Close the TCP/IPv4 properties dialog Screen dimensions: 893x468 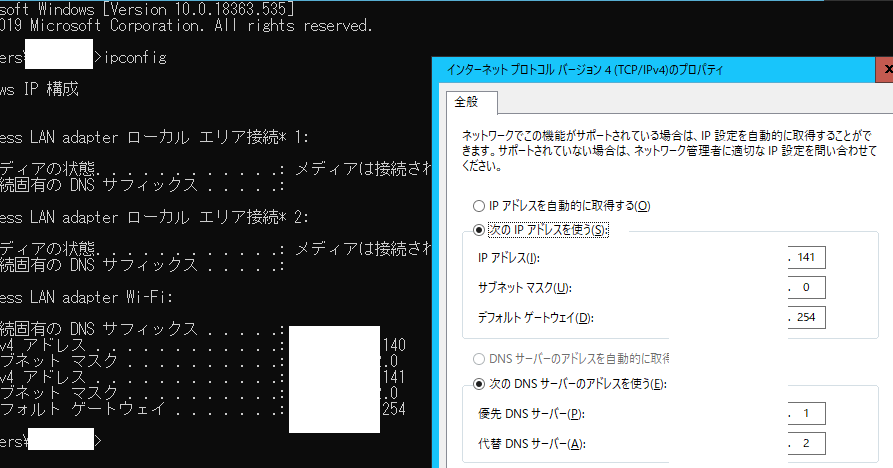pos(883,70)
